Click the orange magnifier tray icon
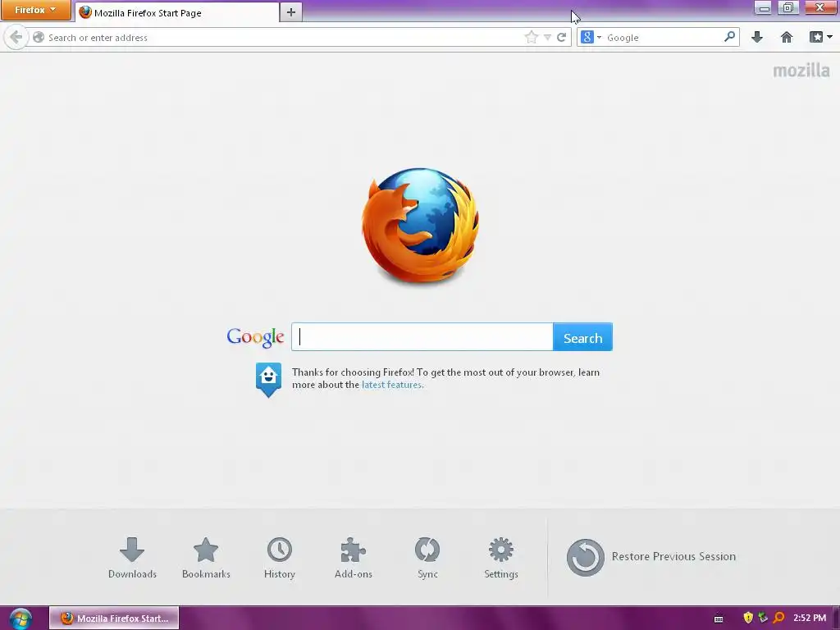The height and width of the screenshot is (630, 840). (778, 618)
